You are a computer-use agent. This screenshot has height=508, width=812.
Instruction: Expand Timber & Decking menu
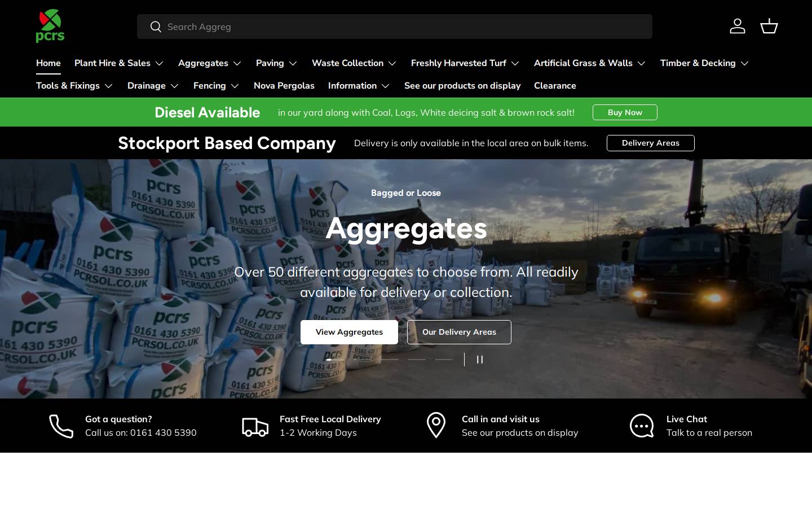[x=704, y=63]
